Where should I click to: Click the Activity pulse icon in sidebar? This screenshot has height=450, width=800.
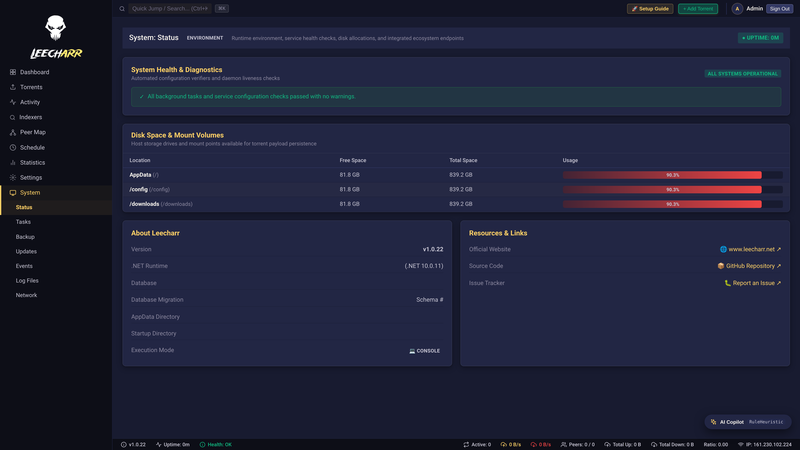tap(13, 102)
